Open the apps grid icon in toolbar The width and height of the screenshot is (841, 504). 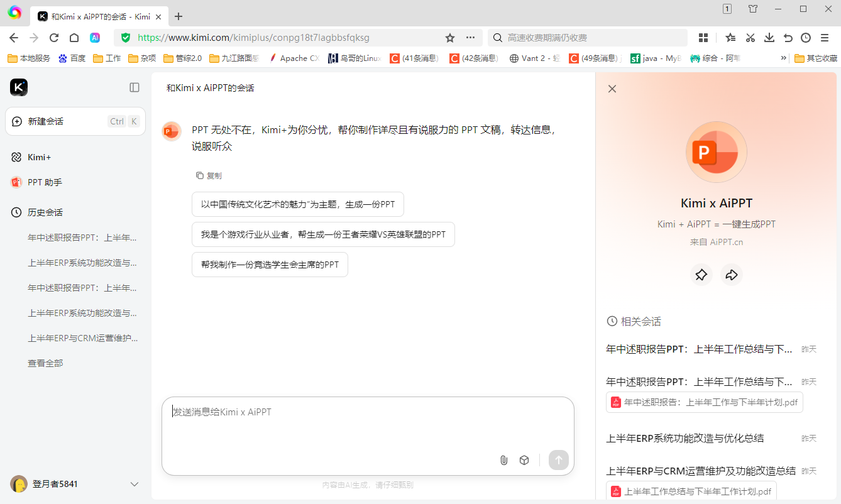(703, 38)
